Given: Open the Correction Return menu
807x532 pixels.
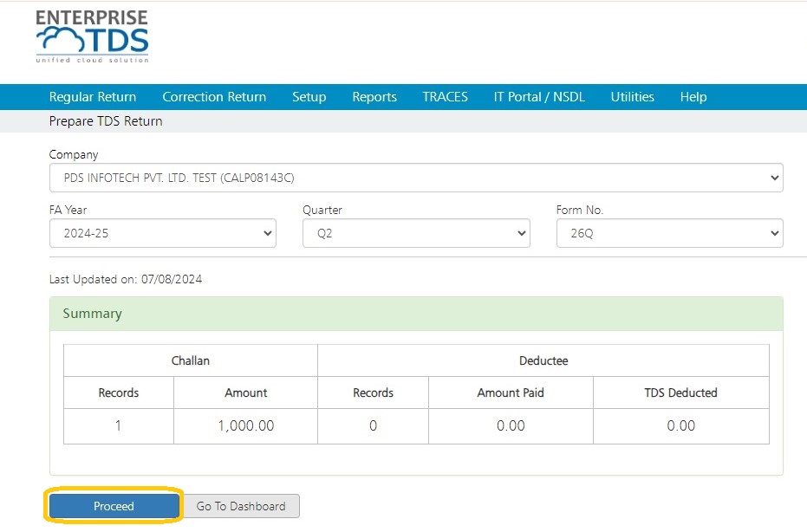Looking at the screenshot, I should (x=214, y=97).
